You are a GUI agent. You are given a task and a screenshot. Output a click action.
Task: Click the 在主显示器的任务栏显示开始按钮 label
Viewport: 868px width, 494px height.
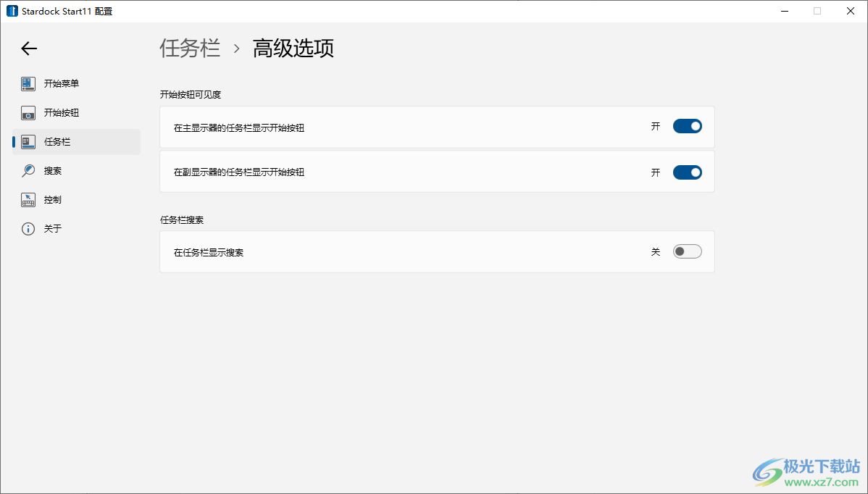pos(239,127)
